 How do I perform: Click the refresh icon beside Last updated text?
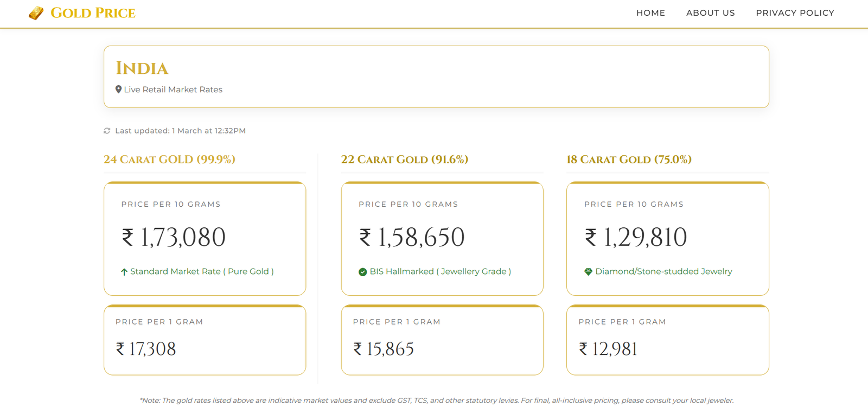coord(106,130)
